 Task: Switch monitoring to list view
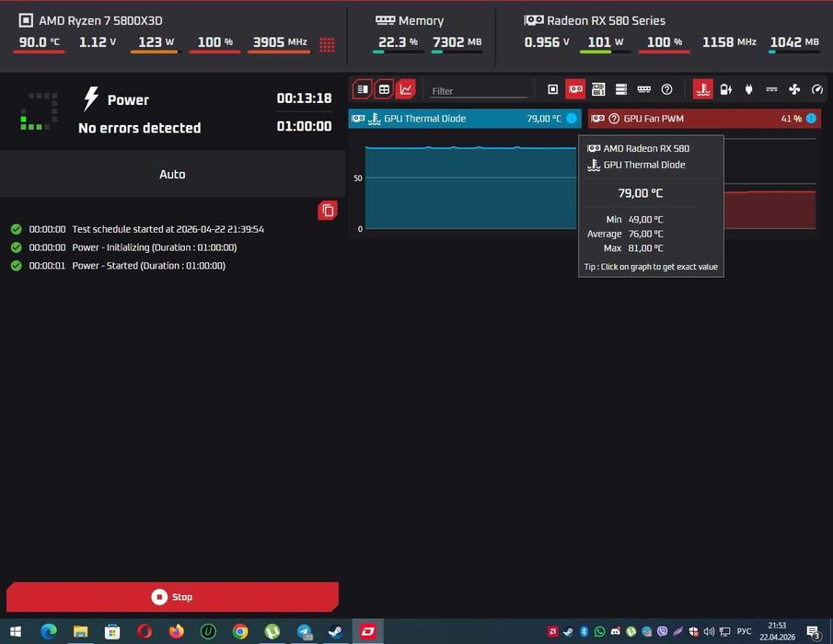coord(363,89)
